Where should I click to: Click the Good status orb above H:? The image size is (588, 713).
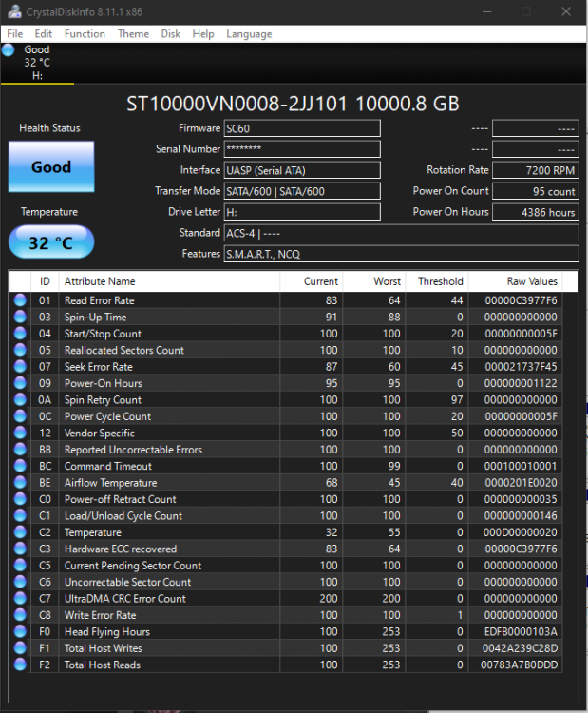coord(9,50)
